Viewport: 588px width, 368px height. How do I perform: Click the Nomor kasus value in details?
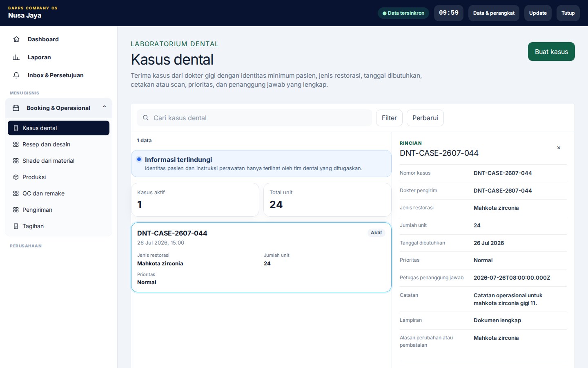pos(503,173)
